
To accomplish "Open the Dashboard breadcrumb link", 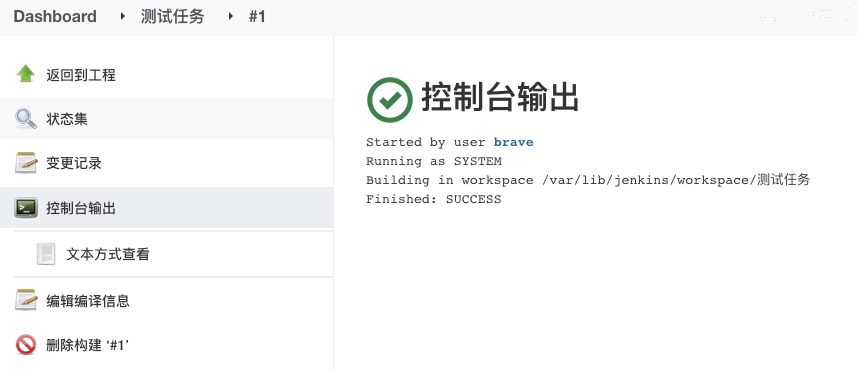I will click(55, 16).
